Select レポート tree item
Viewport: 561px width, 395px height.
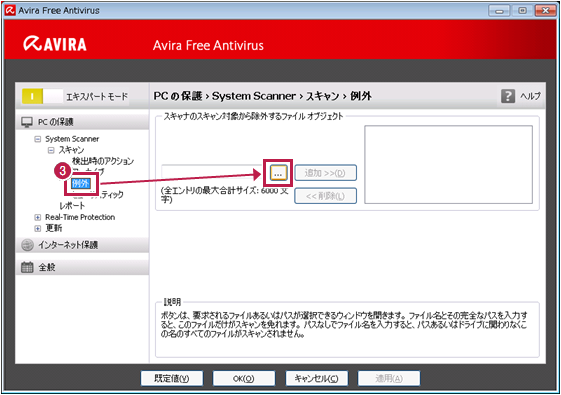pyautogui.click(x=72, y=206)
